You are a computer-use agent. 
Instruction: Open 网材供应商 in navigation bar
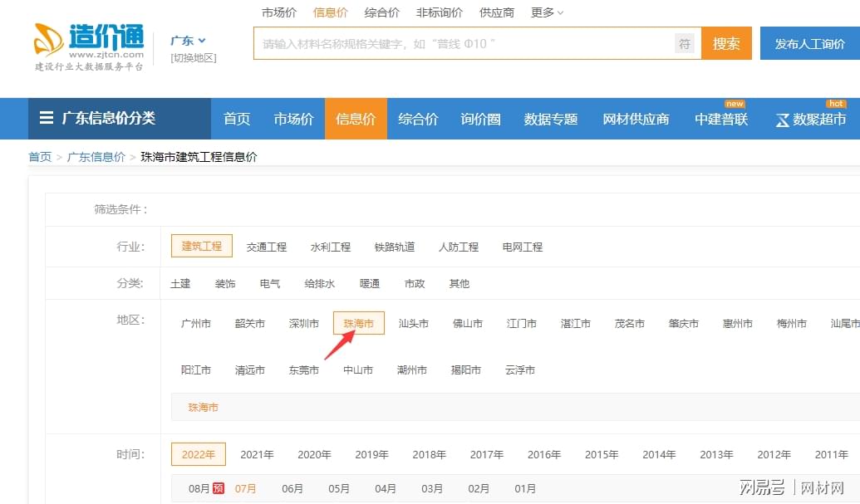point(636,119)
